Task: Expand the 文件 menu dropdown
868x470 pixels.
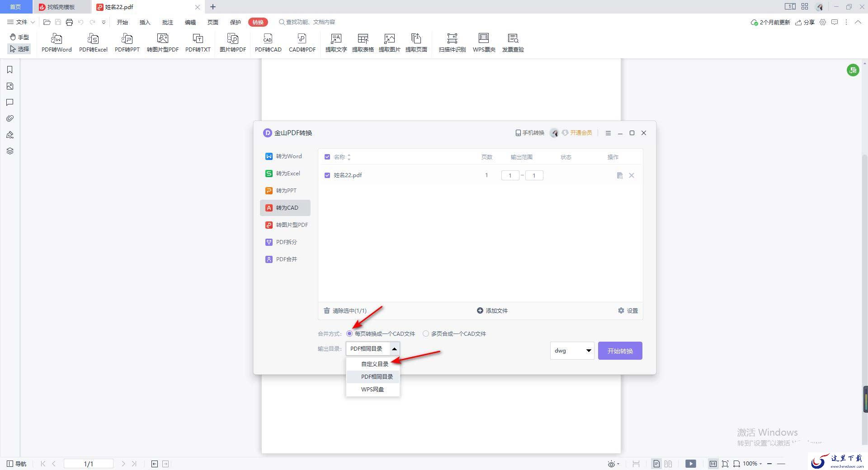Action: coord(21,22)
